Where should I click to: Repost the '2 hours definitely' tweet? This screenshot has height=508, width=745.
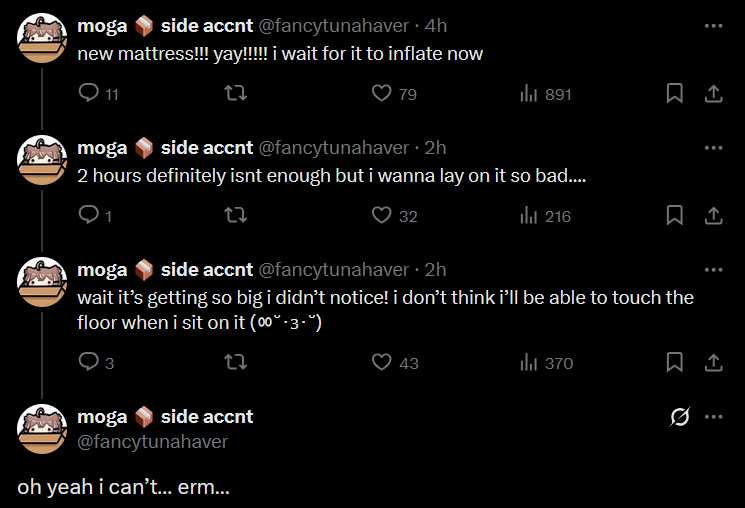click(236, 215)
